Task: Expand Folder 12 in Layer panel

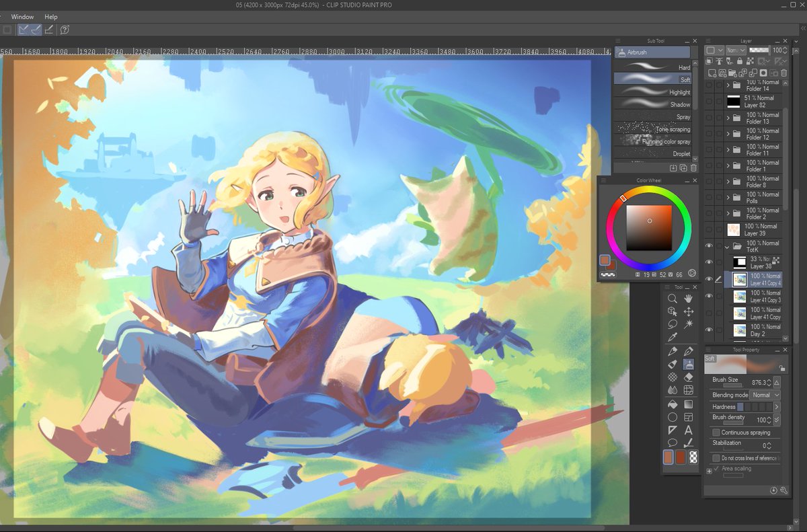Action: 728,134
